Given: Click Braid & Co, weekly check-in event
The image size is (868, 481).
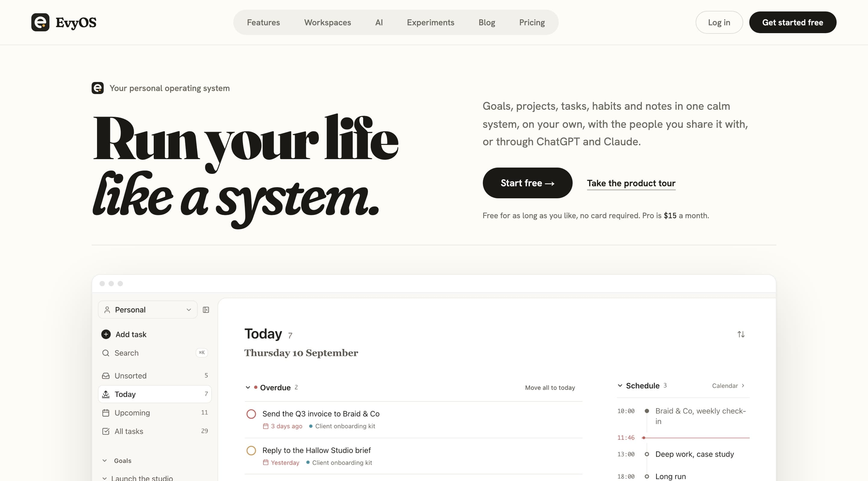Looking at the screenshot, I should pos(700,416).
